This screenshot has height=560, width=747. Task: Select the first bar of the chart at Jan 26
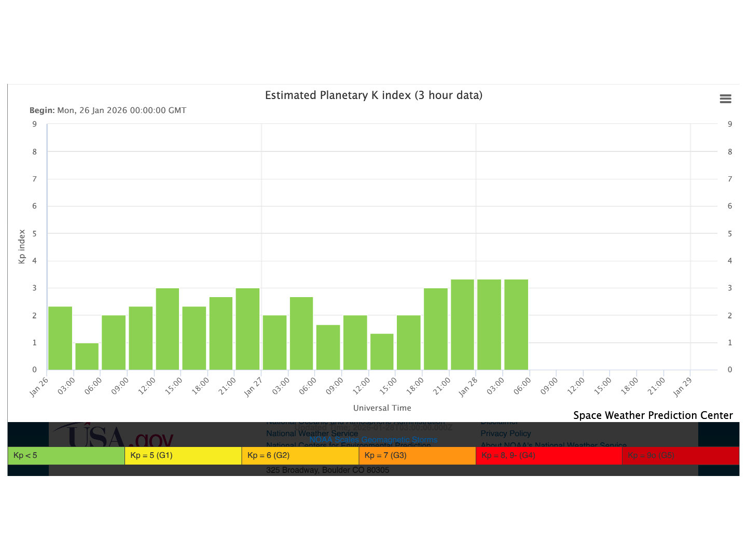60,338
